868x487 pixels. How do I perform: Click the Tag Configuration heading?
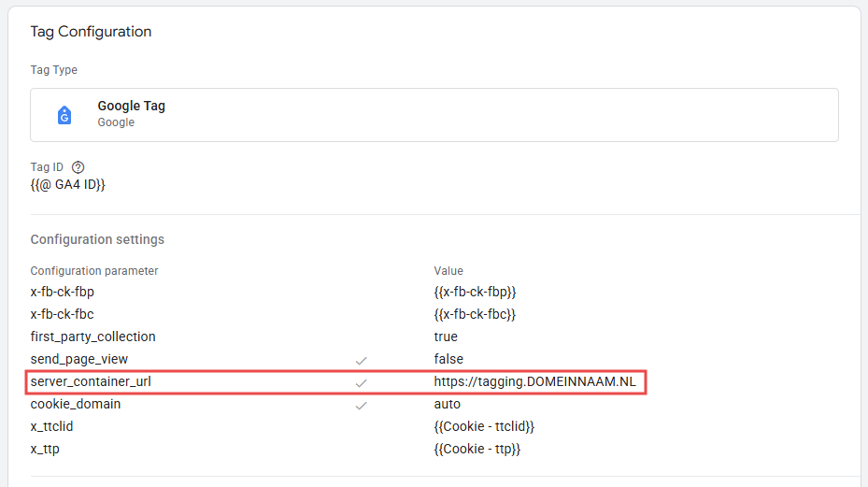pos(91,32)
